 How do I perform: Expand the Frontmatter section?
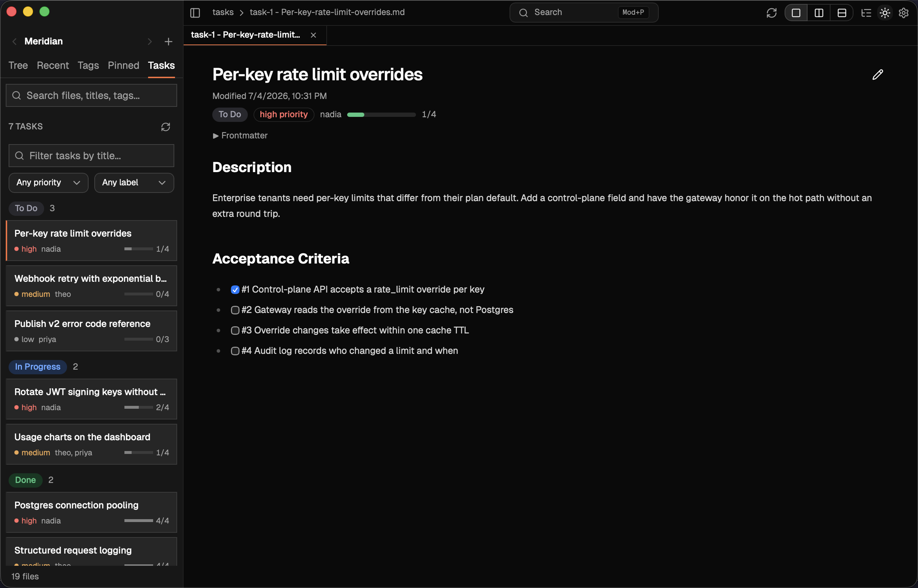coord(240,136)
